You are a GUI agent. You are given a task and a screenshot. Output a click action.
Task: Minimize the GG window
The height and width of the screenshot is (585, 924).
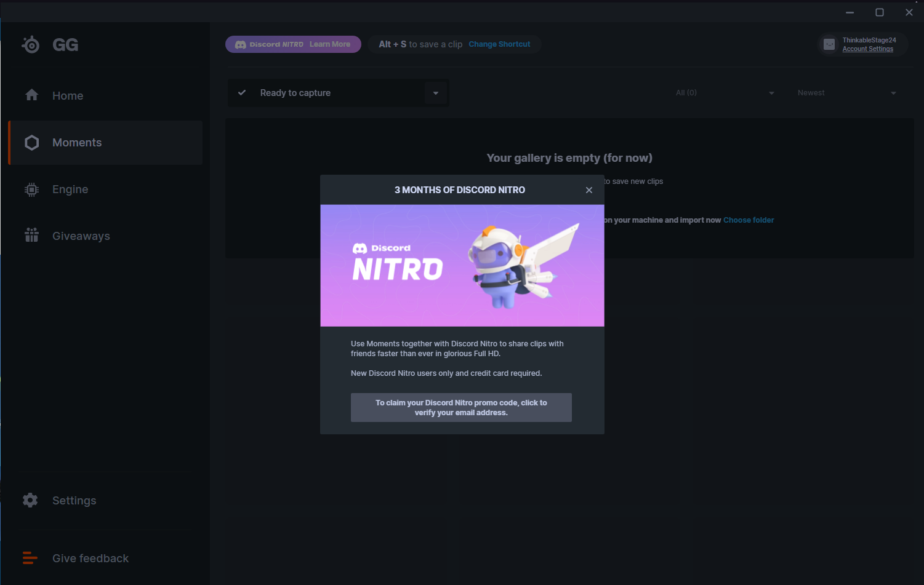850,12
